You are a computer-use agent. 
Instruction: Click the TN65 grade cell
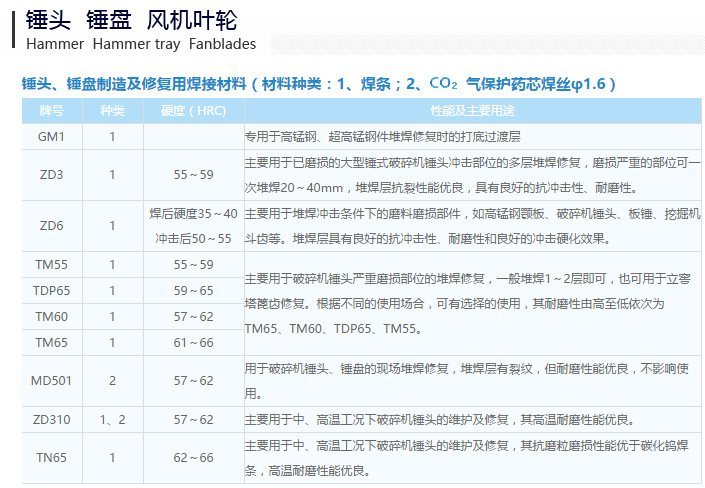click(51, 458)
